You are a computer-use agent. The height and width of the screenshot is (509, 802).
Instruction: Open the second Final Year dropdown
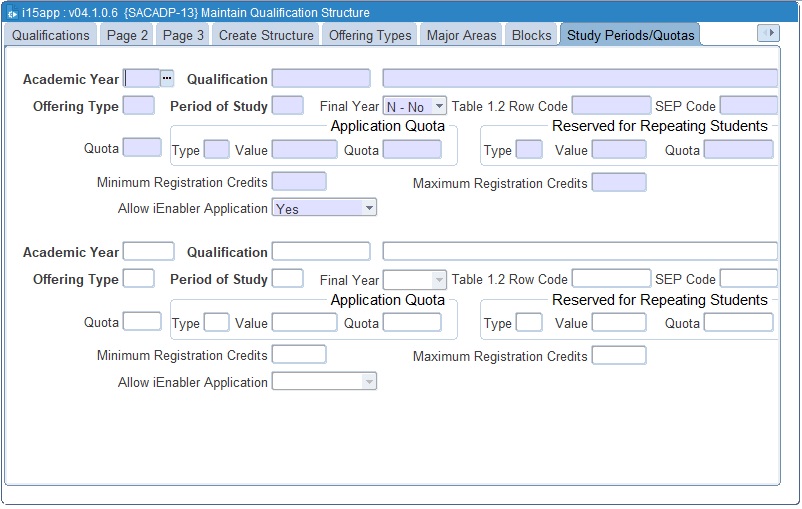(x=439, y=280)
